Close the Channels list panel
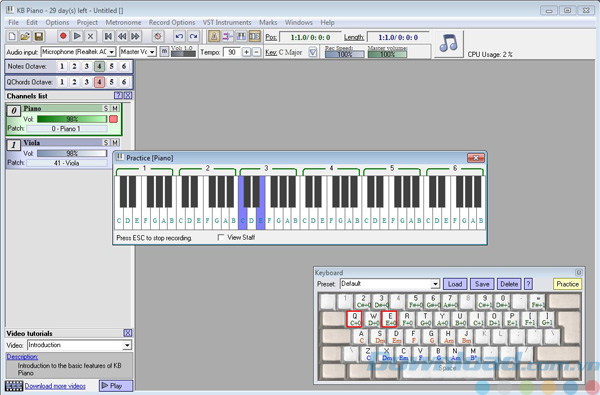The image size is (600, 395). 128,96
